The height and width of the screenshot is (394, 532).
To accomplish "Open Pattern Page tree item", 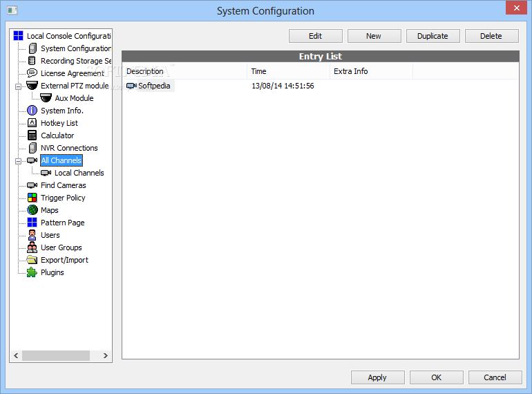I will tap(62, 223).
